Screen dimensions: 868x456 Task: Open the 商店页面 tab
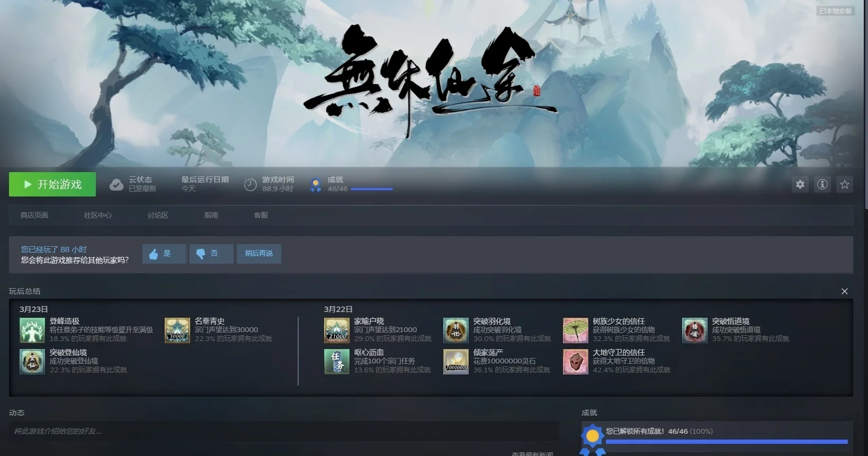coord(34,215)
